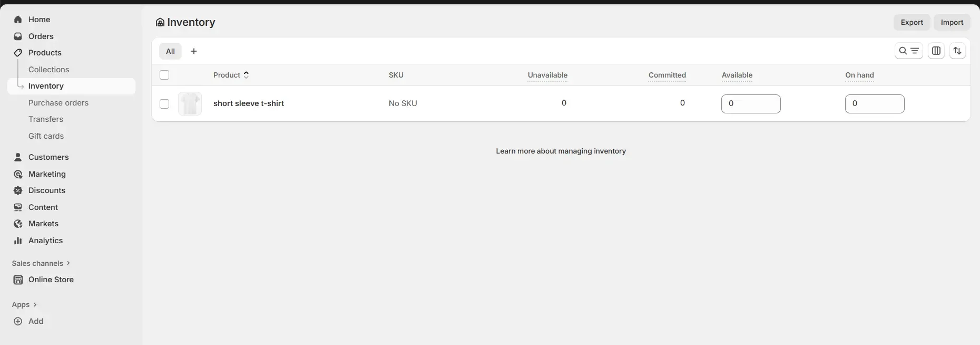The height and width of the screenshot is (345, 980).
Task: Open Collections in the sidebar
Action: pos(49,70)
